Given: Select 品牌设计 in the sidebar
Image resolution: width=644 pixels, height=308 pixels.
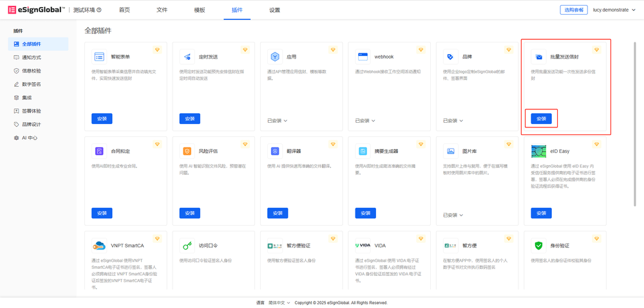Looking at the screenshot, I should 38,124.
